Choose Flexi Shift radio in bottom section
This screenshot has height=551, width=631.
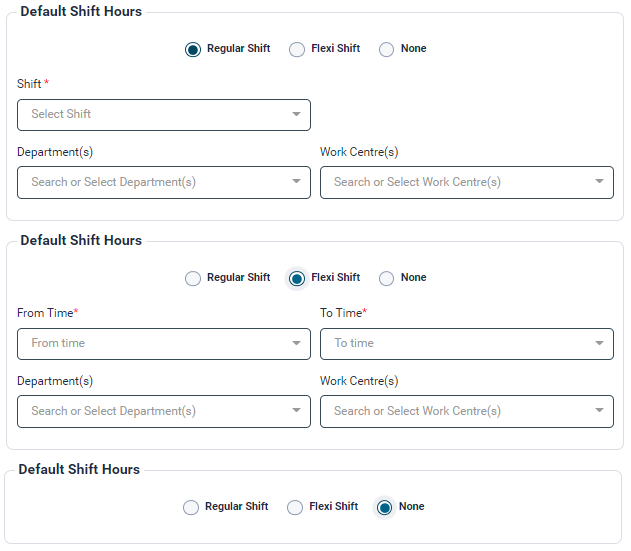click(x=295, y=507)
